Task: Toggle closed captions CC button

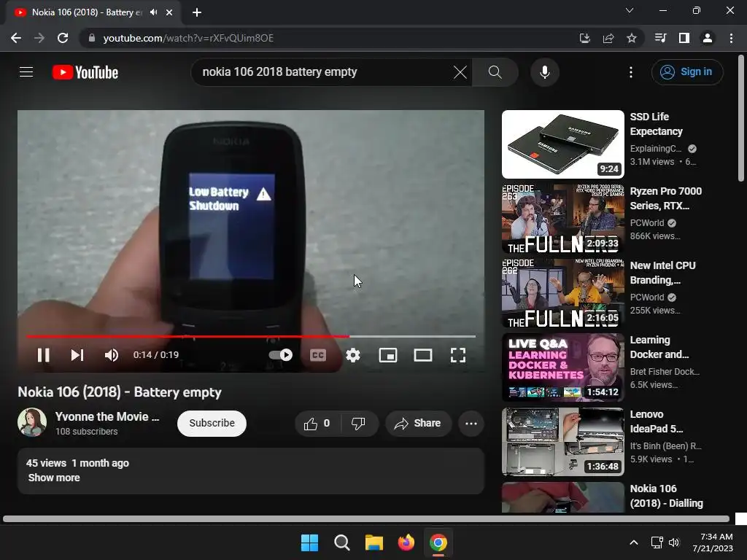Action: pyautogui.click(x=318, y=355)
